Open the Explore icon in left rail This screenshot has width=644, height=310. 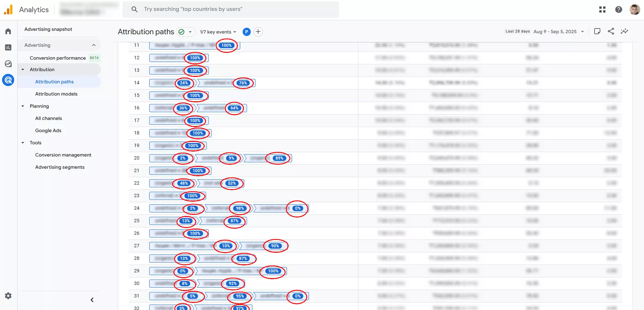pos(8,64)
